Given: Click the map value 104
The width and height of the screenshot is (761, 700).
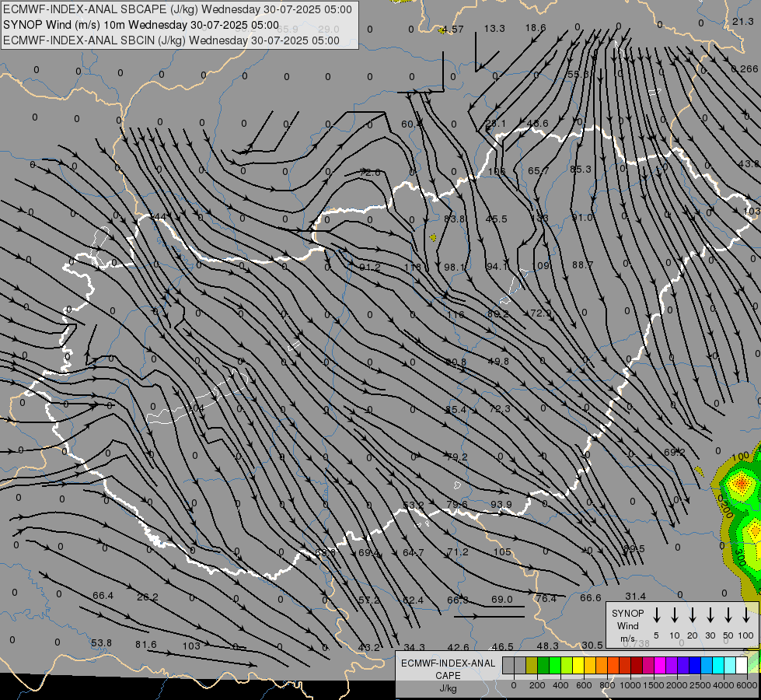Looking at the screenshot, I should coord(195,408).
